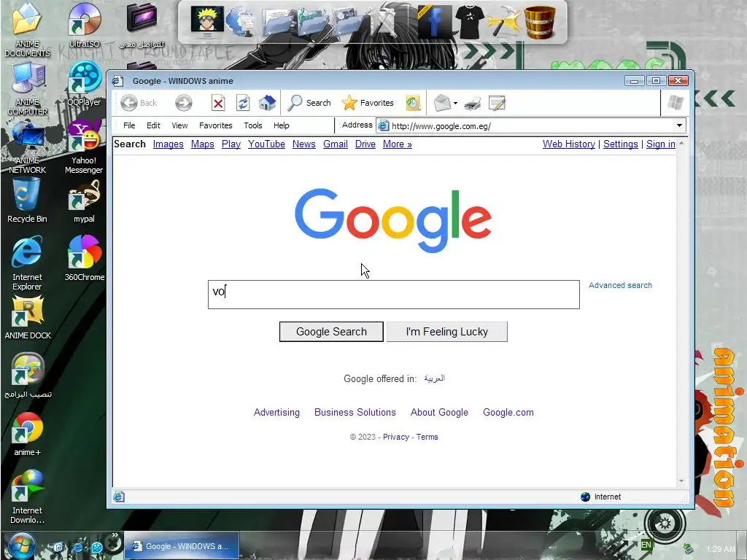
Task: Open the Terms link
Action: (x=427, y=437)
